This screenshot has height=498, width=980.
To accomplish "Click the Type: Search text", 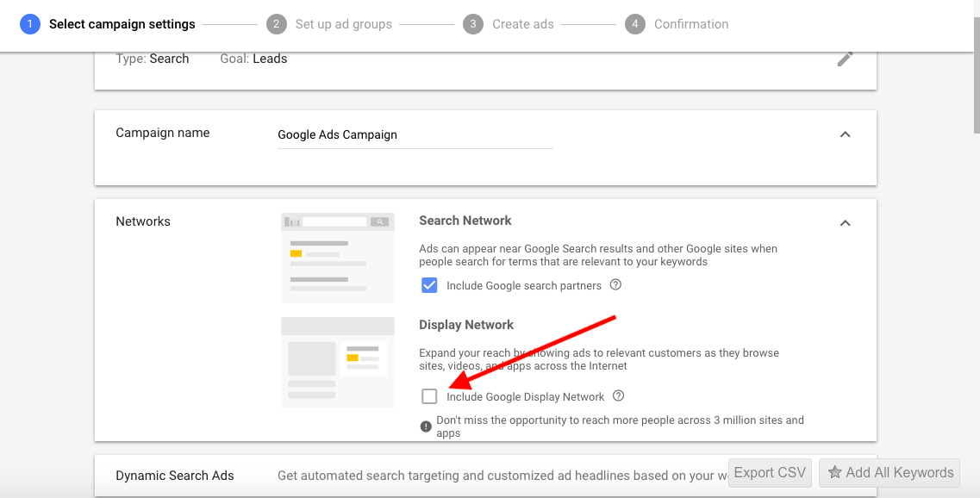I will tap(153, 59).
